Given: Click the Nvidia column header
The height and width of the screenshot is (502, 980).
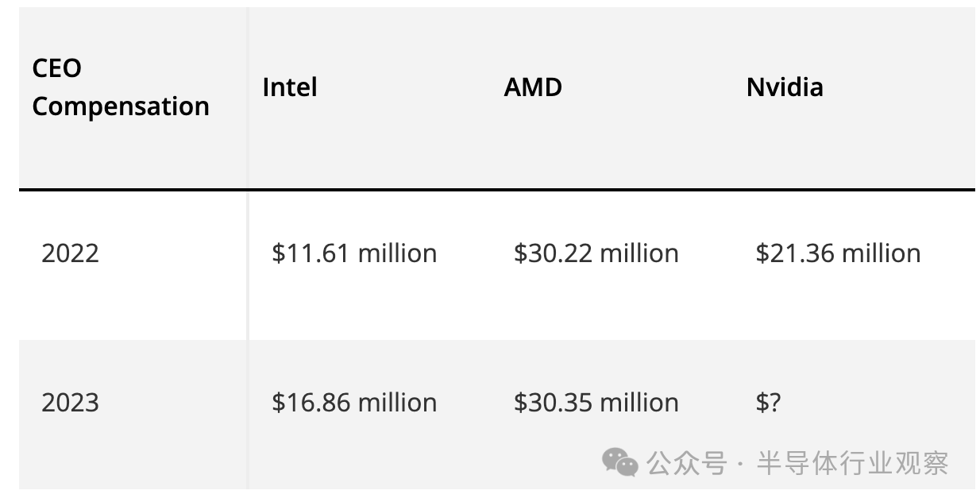Looking at the screenshot, I should tap(785, 87).
